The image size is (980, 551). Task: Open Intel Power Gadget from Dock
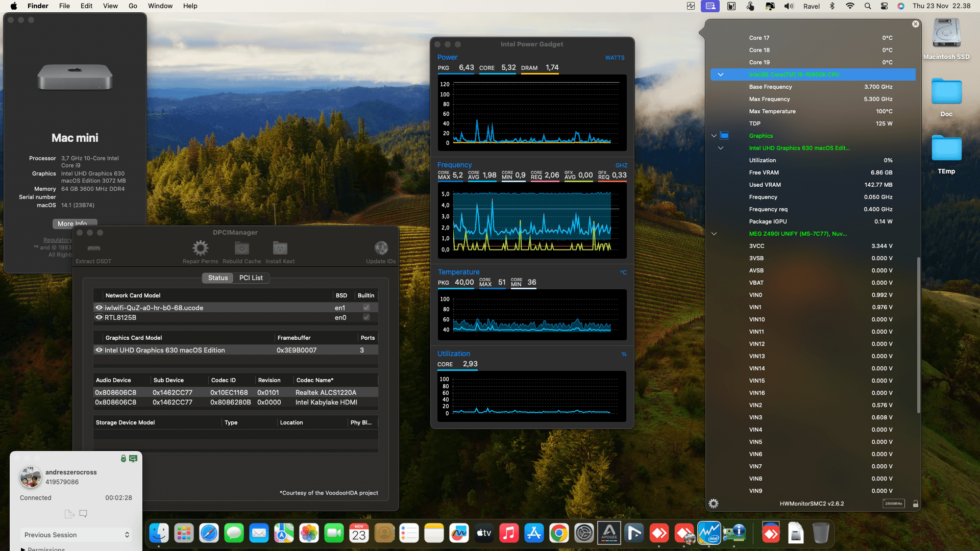coord(709,533)
